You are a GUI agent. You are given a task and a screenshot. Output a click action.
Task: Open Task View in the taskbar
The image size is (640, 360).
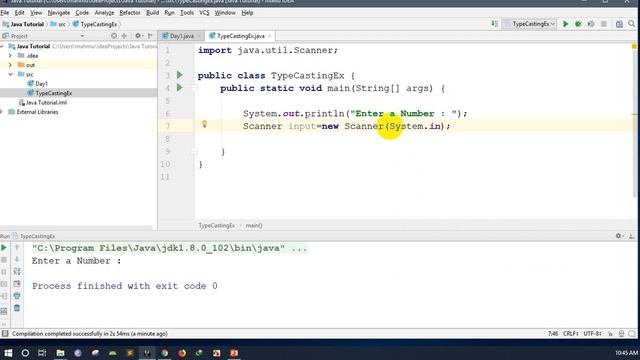[42, 353]
